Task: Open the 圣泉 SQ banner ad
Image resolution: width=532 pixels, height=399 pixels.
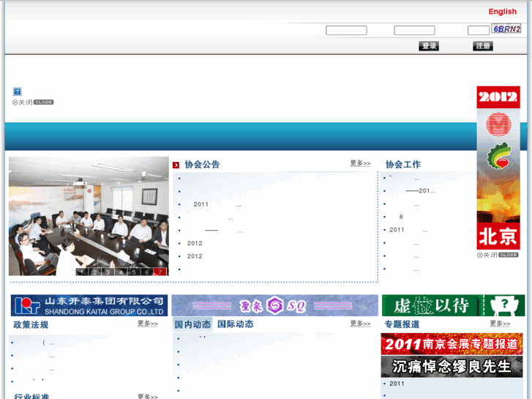Action: (275, 305)
